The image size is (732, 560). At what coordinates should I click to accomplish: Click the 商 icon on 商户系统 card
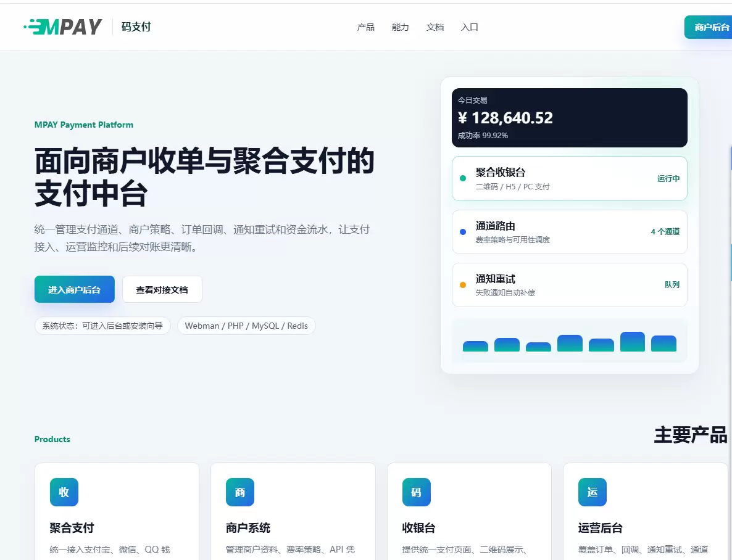[240, 492]
